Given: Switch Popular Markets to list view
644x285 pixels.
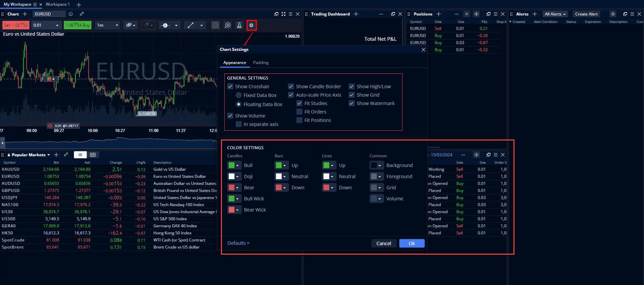Looking at the screenshot, I should pyautogui.click(x=80, y=155).
